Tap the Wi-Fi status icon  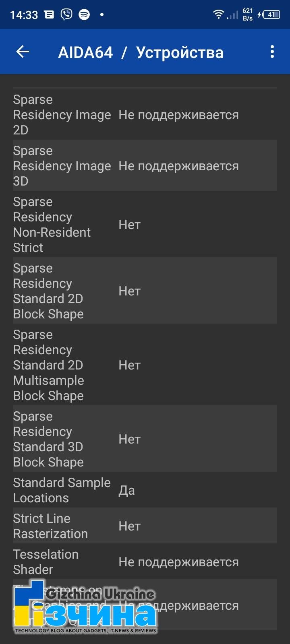[x=218, y=15]
